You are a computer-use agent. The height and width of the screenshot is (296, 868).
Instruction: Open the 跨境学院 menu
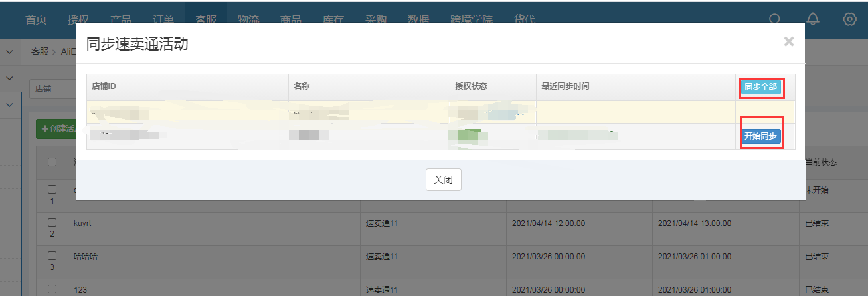[x=472, y=19]
